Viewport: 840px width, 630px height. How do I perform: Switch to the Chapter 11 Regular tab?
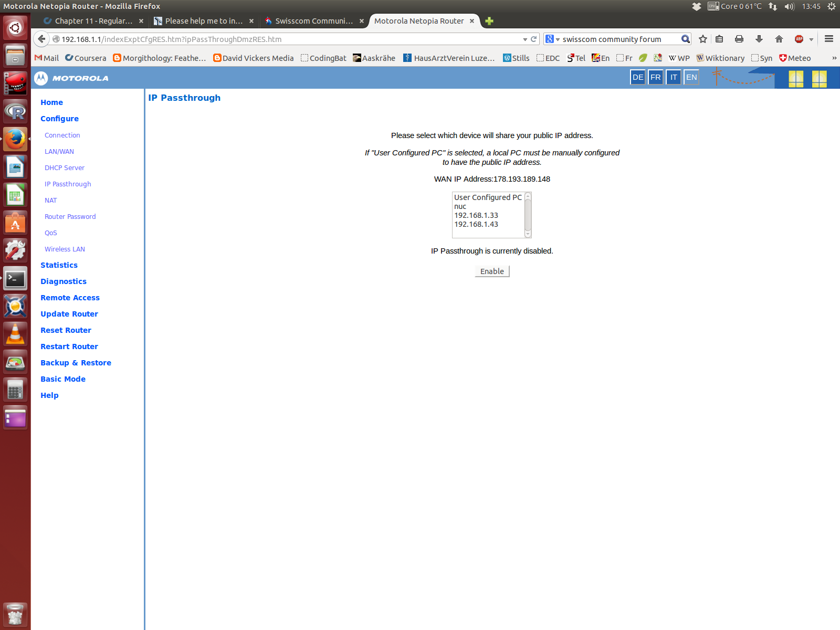pos(92,21)
